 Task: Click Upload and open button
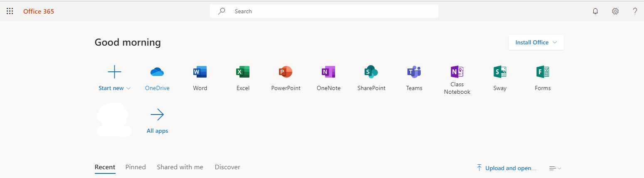[506, 168]
